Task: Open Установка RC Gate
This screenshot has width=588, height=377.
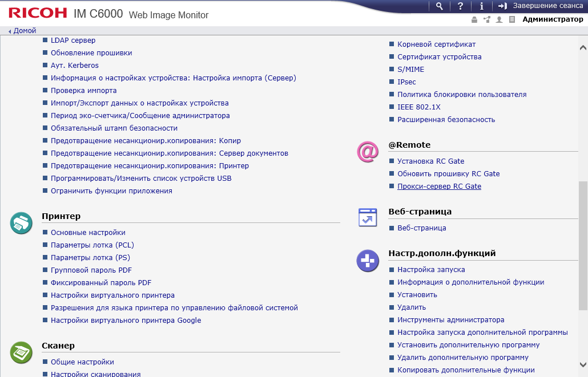Action: pos(431,161)
